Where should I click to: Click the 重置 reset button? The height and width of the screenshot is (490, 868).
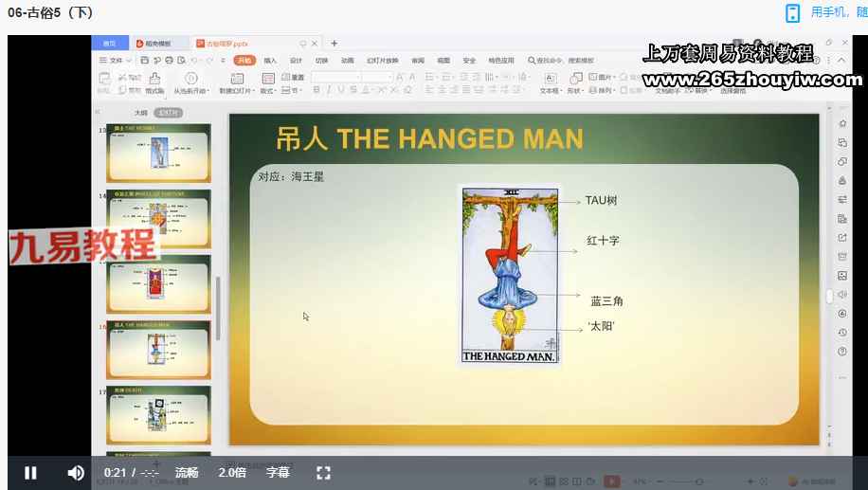pyautogui.click(x=294, y=77)
